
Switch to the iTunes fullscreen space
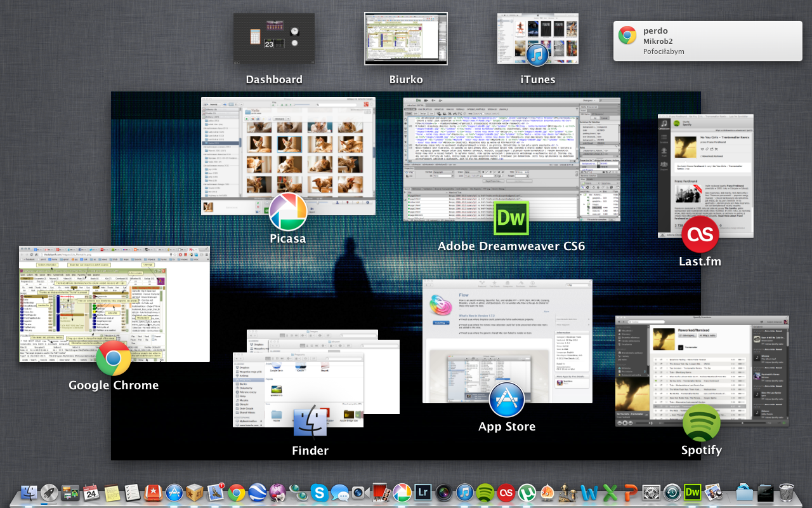pos(538,39)
